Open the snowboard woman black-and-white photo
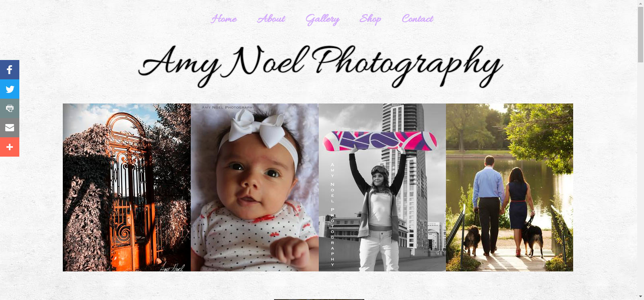This screenshot has height=300, width=644. tap(382, 187)
